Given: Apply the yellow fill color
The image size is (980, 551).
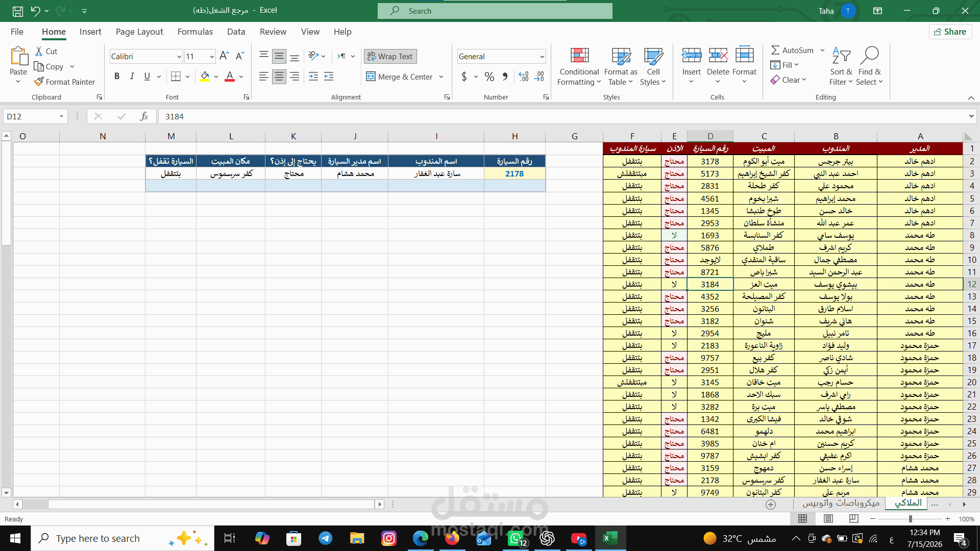Looking at the screenshot, I should [x=205, y=77].
